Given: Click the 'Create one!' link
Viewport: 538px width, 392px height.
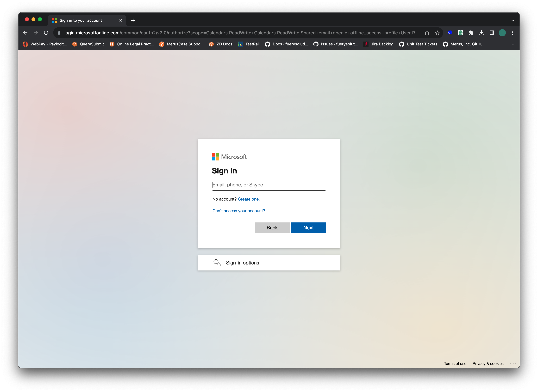Looking at the screenshot, I should pos(249,199).
